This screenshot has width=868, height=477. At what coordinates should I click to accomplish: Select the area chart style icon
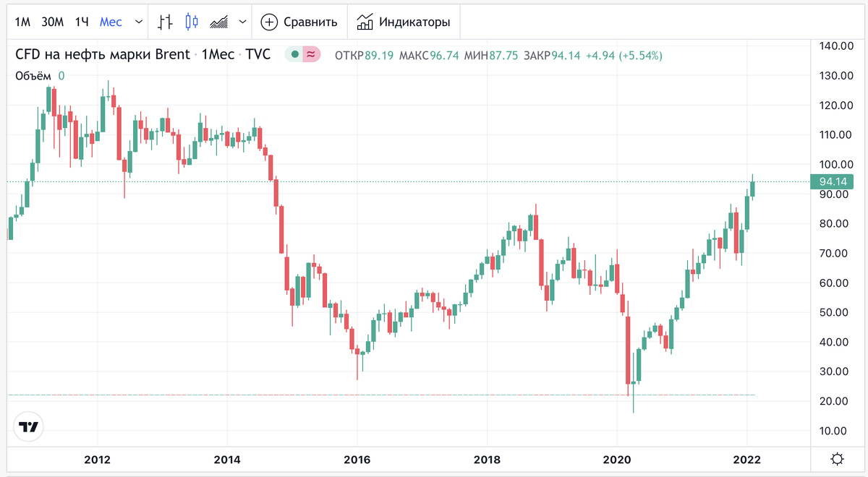(x=219, y=22)
